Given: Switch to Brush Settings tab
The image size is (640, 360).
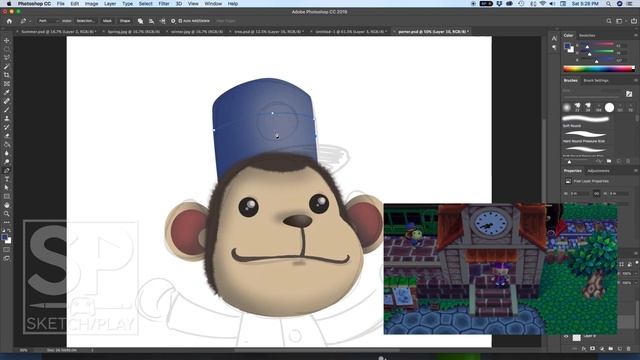Looking at the screenshot, I should 596,80.
